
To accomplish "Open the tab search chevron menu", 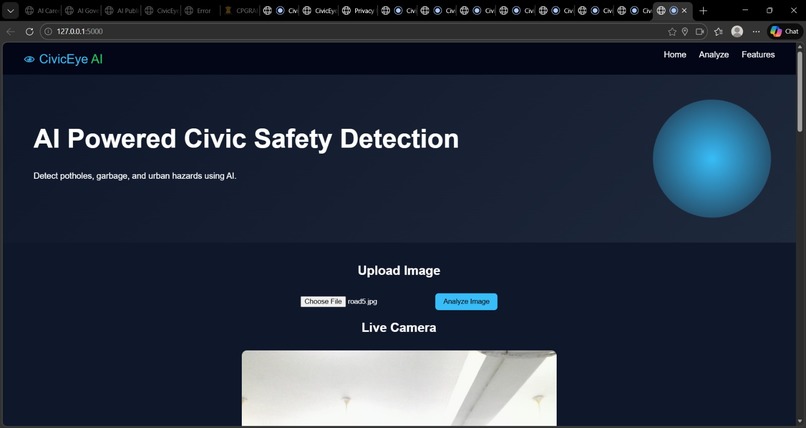I will click(10, 10).
